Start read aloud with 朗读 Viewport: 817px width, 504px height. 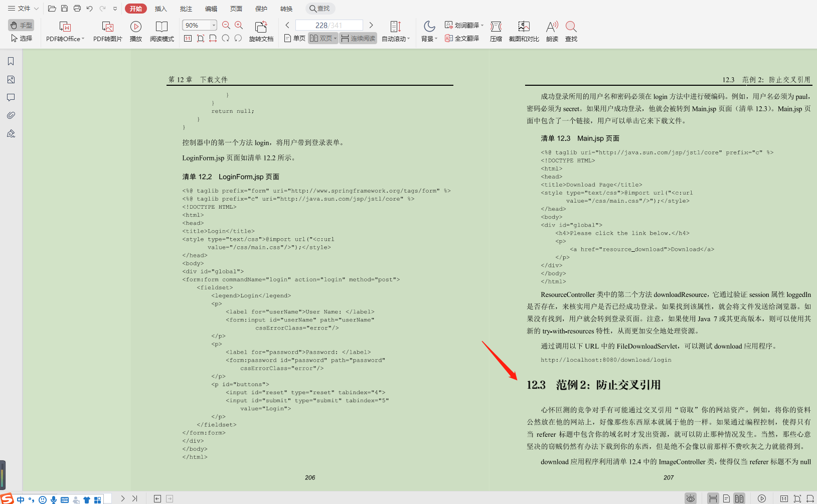pyautogui.click(x=552, y=31)
